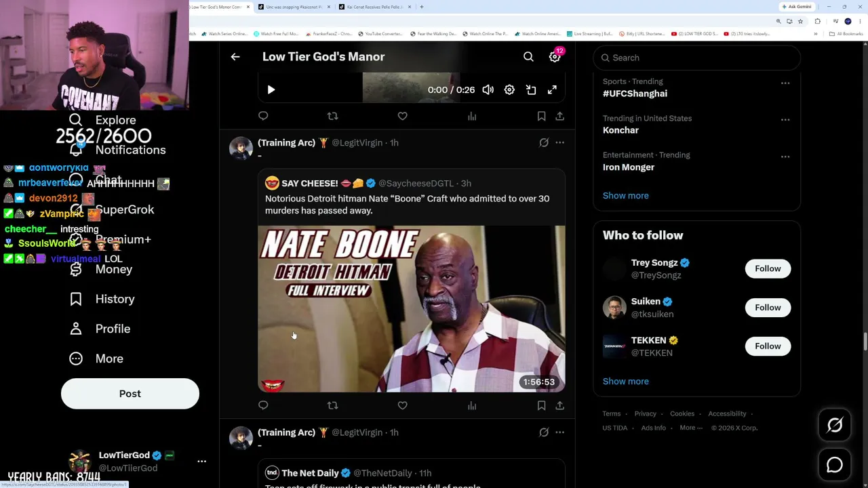Bookmark the post with the 0:26 video
868x488 pixels.
(x=541, y=116)
